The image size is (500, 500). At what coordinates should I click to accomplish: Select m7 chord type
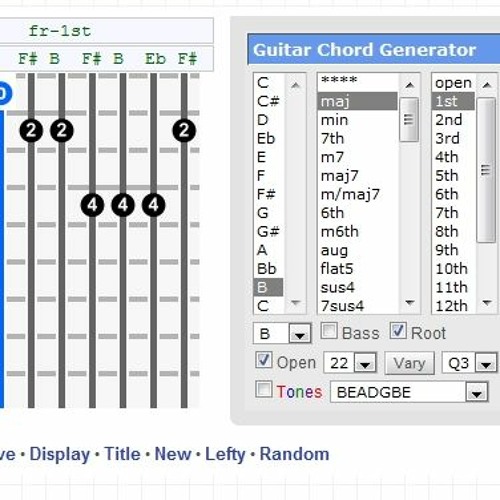coord(358,157)
